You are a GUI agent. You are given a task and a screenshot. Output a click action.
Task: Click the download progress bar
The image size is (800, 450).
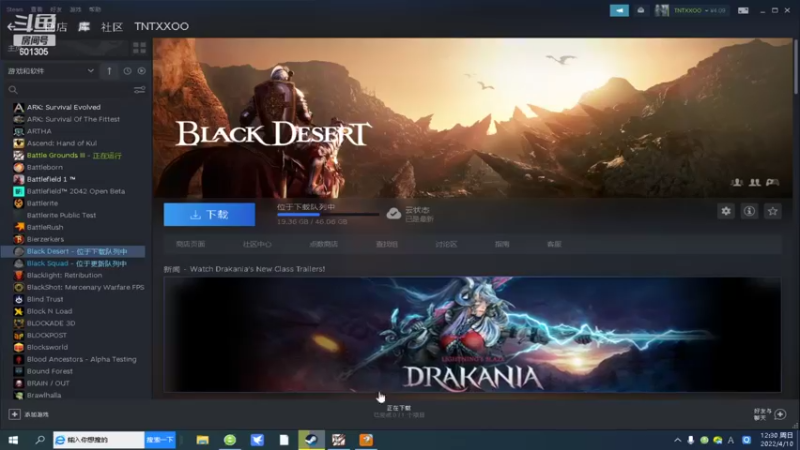pyautogui.click(x=327, y=215)
